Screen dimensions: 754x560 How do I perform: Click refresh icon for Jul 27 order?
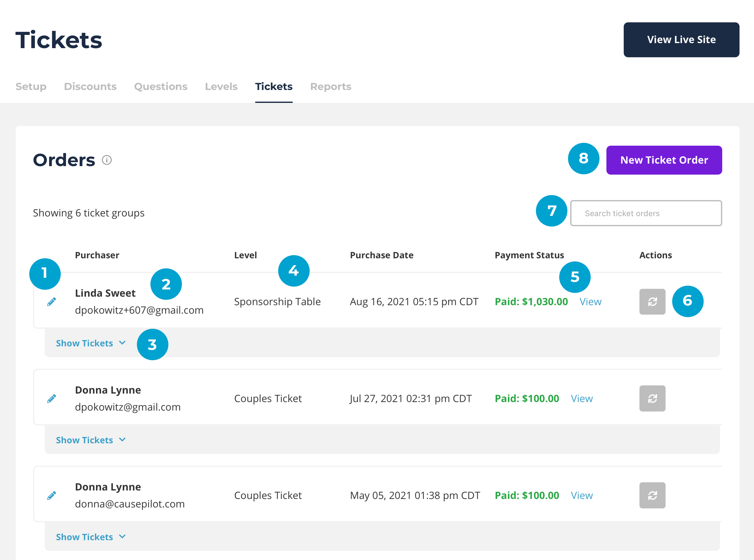coord(652,399)
